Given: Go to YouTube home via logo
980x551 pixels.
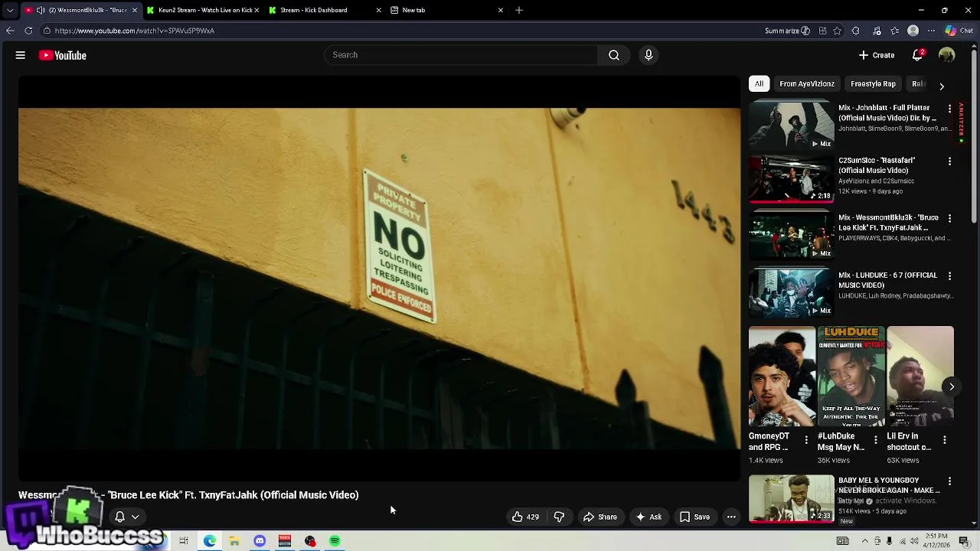Looking at the screenshot, I should [x=63, y=55].
